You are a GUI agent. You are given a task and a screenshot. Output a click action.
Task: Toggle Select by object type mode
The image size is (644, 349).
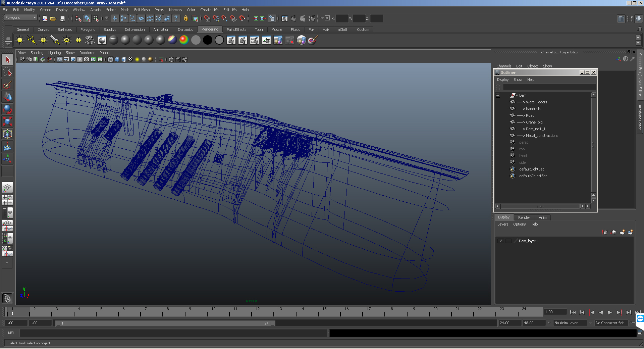coord(88,18)
